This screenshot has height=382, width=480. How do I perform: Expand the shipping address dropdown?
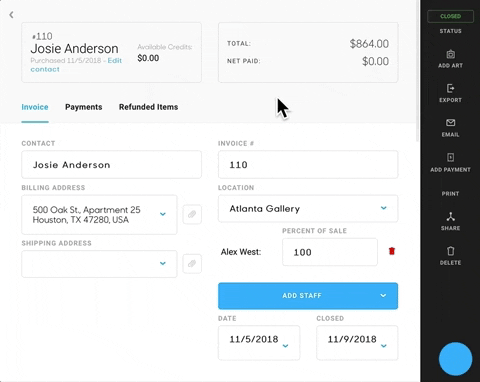[x=99, y=264]
